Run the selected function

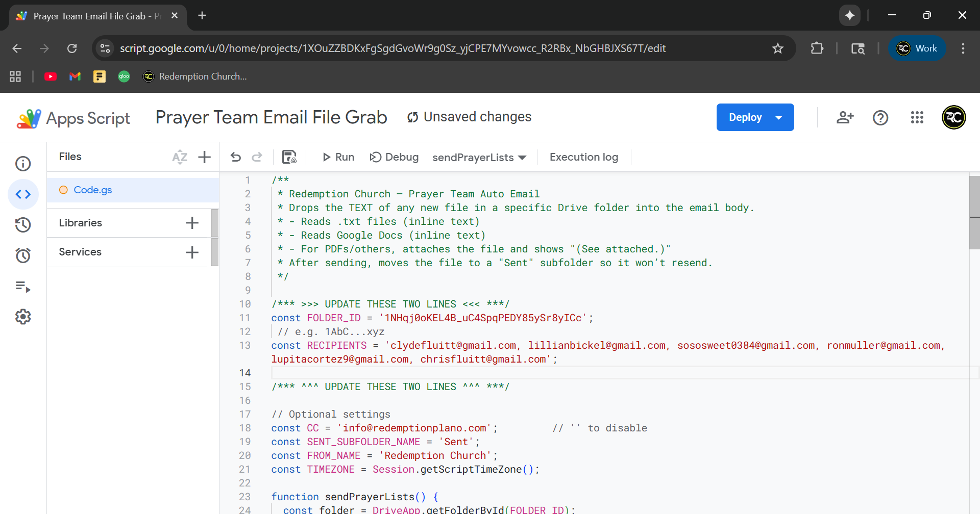(338, 157)
